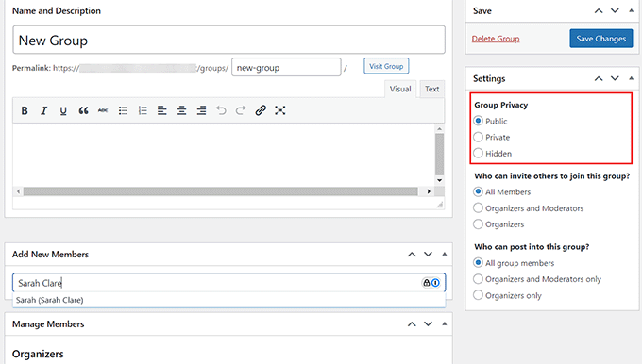Screen dimensions: 642x364
Task: Move Settings panel down
Action: [x=615, y=78]
